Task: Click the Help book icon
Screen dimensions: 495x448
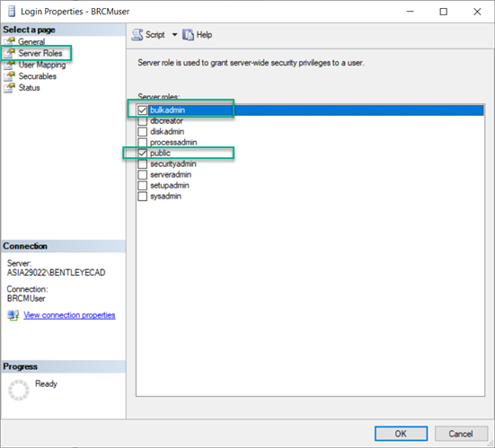Action: [188, 35]
